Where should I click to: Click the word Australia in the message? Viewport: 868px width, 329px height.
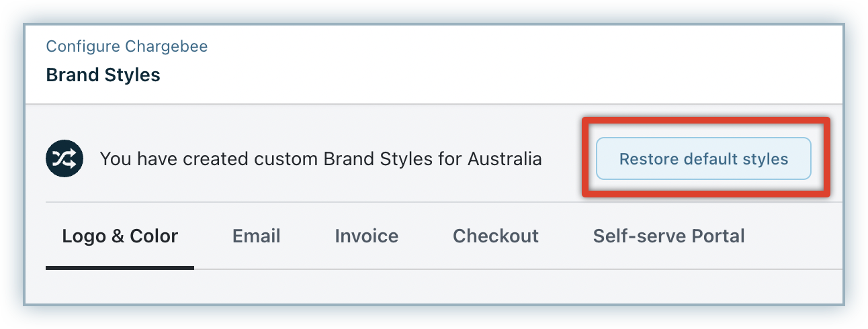coord(505,159)
